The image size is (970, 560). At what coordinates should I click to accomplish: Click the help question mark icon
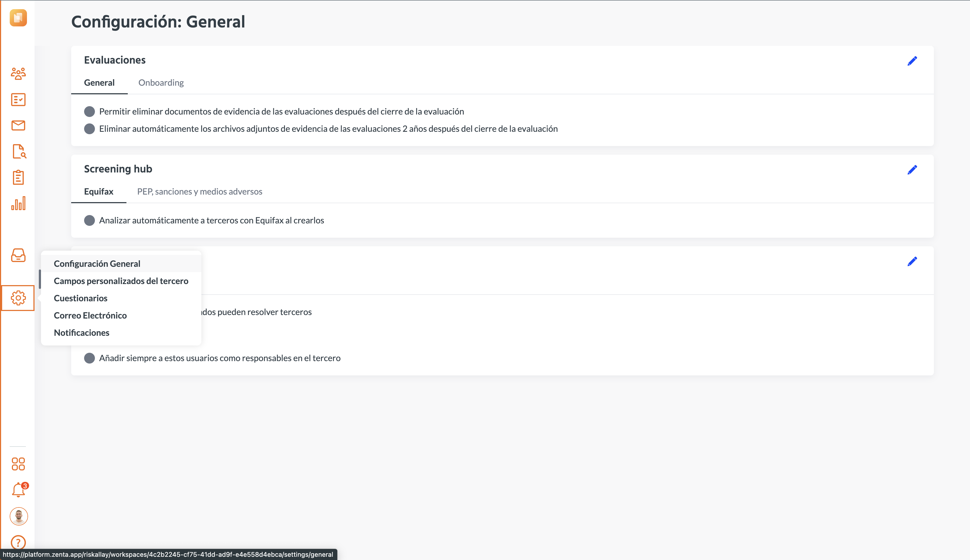pos(18,542)
